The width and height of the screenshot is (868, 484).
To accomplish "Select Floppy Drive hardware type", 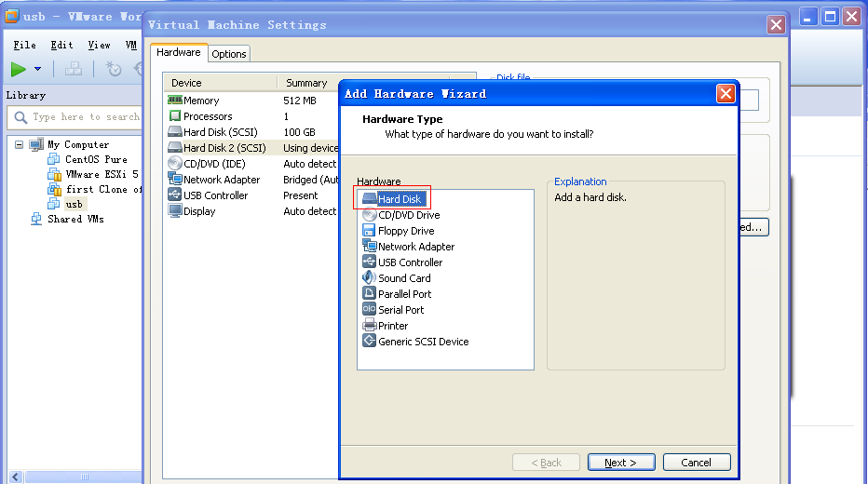I will pyautogui.click(x=405, y=231).
